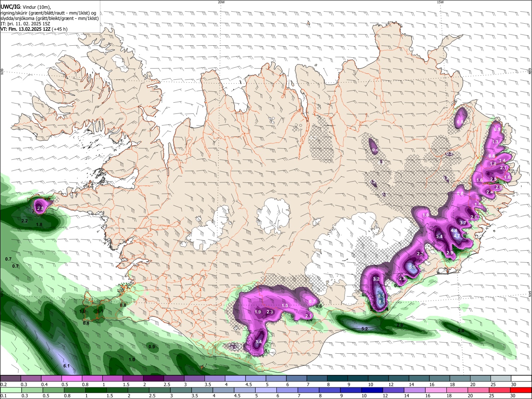532x399 pixels.
Task: Click the lower legend swatch between 20 and 25
Action: click(x=478, y=390)
